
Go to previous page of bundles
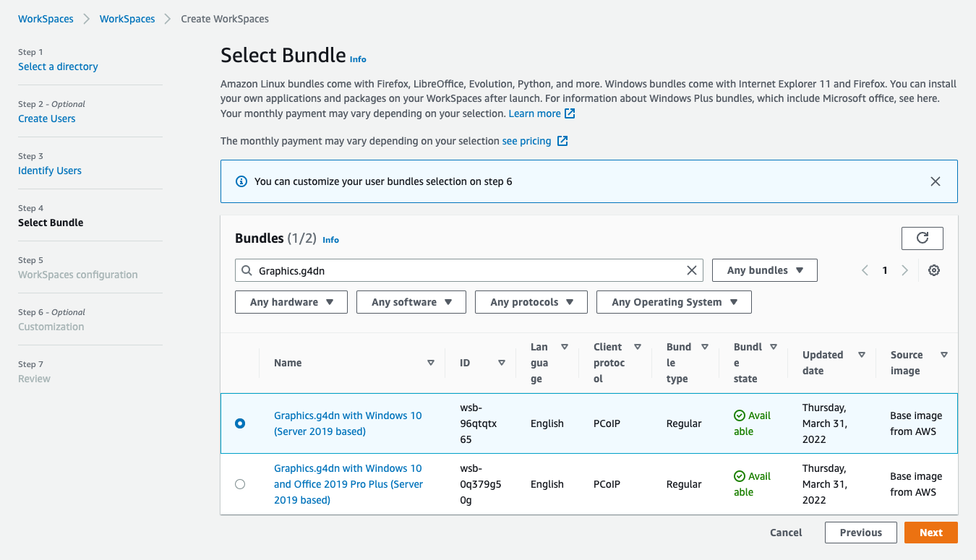[865, 270]
